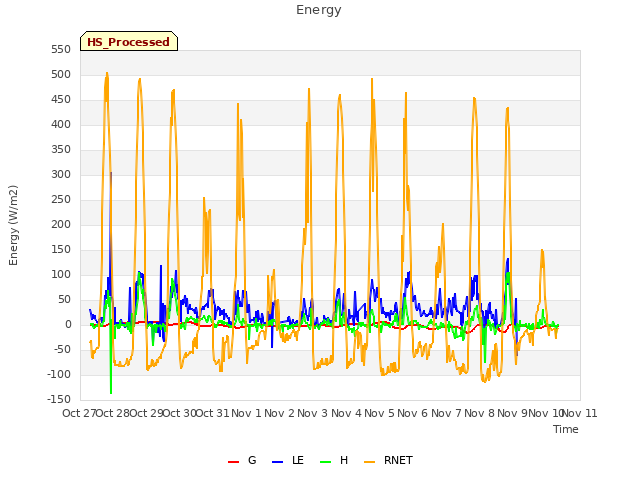
Task: Click the LE legend label
Action: 298,460
